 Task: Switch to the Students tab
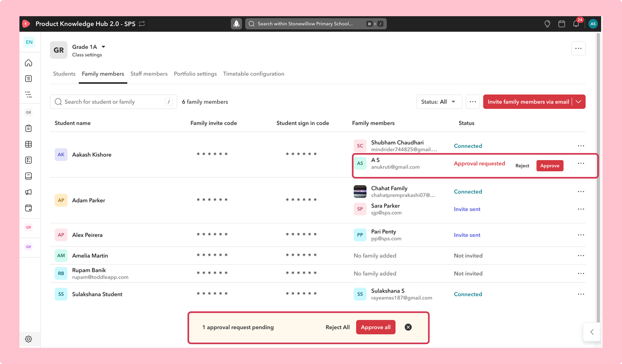(64, 74)
